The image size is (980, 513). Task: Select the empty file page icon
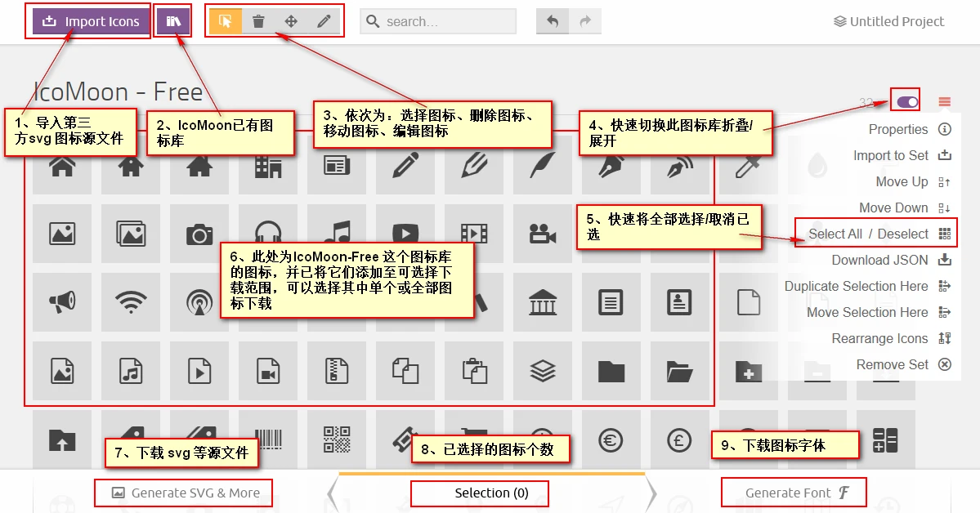(x=749, y=302)
